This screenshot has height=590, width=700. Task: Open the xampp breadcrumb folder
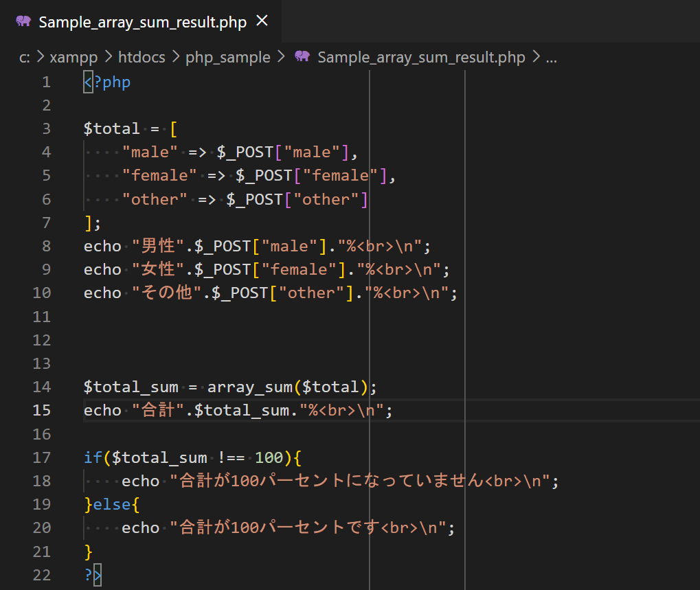click(x=74, y=57)
